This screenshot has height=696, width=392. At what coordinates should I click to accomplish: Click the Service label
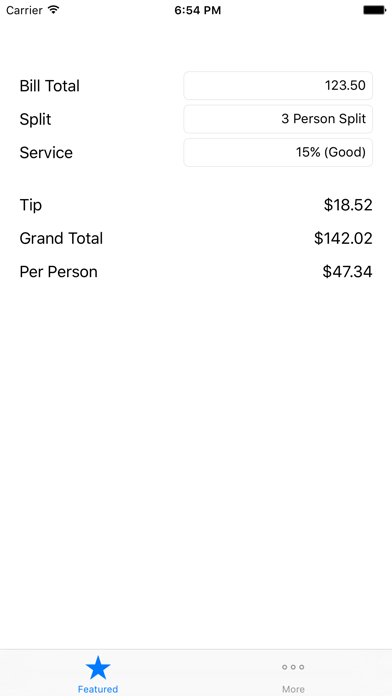click(x=46, y=153)
